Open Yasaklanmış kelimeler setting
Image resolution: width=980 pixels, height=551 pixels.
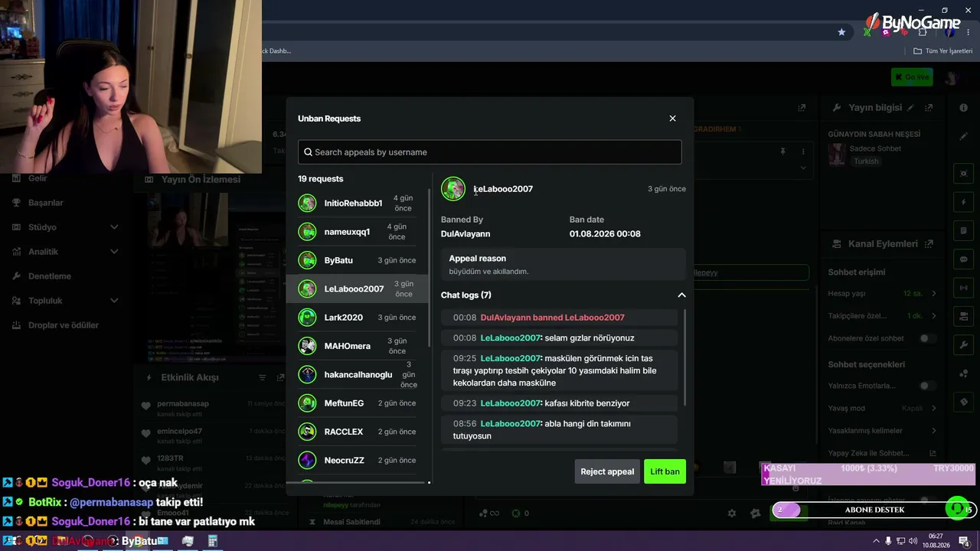(x=882, y=431)
